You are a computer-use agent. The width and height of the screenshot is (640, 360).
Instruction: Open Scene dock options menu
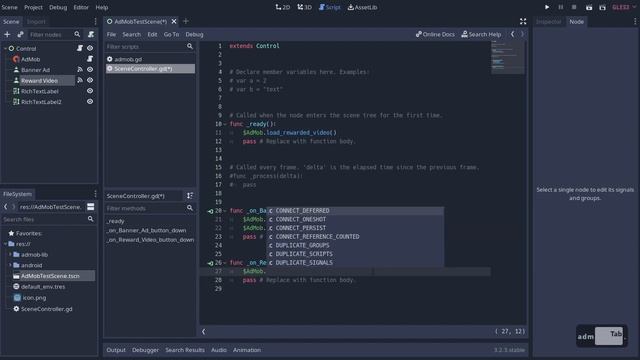coord(95,21)
